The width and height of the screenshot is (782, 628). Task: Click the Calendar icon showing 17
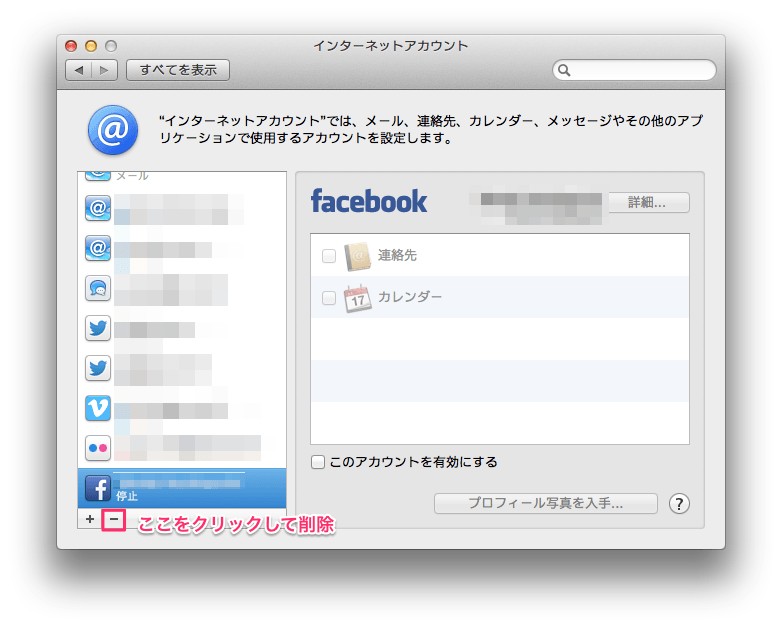click(x=358, y=298)
